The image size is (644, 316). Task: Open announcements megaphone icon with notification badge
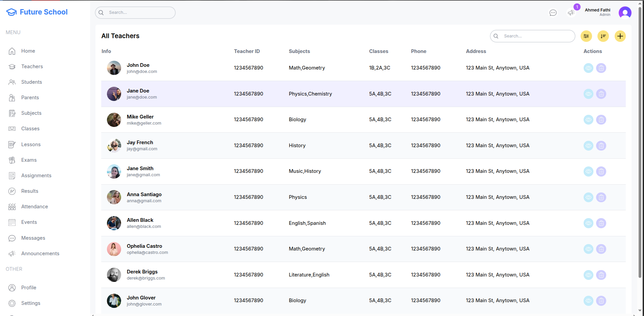coord(571,13)
